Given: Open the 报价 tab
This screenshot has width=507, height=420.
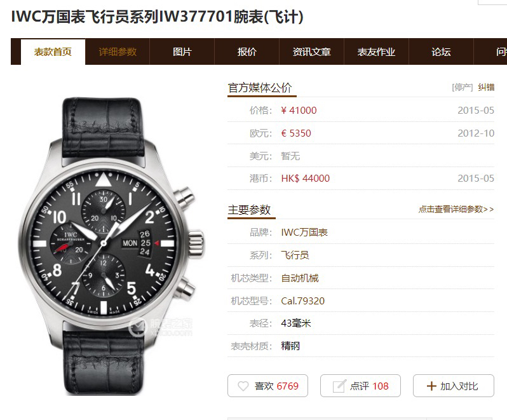Looking at the screenshot, I should tap(247, 51).
